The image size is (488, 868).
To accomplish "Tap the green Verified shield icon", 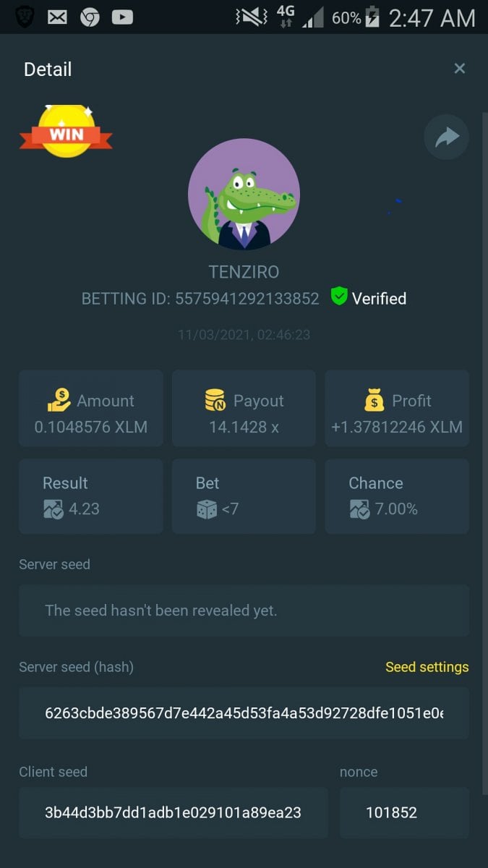I will click(339, 296).
